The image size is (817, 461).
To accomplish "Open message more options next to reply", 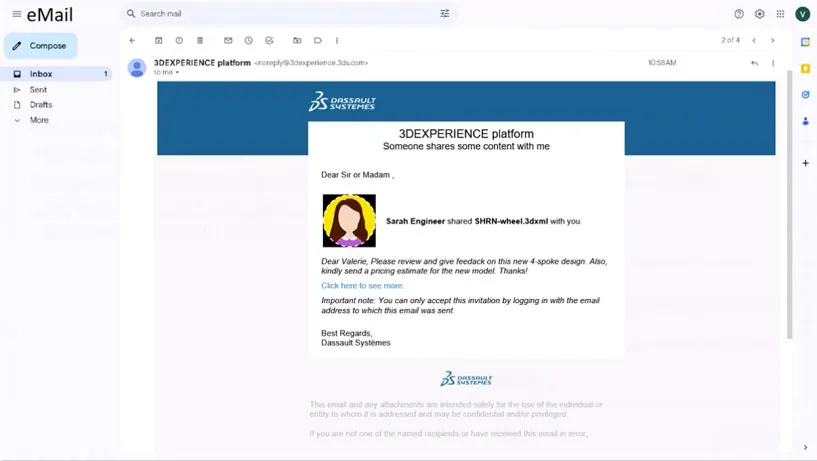I will pyautogui.click(x=773, y=63).
